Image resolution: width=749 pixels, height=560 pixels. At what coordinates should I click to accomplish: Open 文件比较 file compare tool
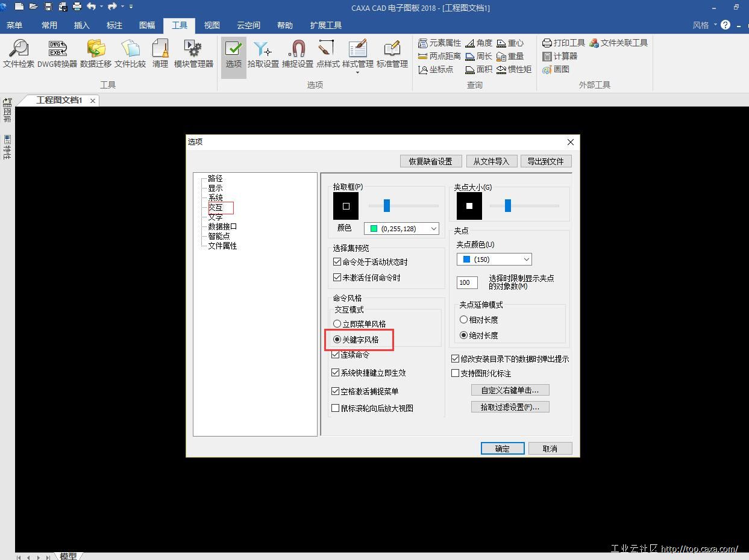[x=130, y=54]
